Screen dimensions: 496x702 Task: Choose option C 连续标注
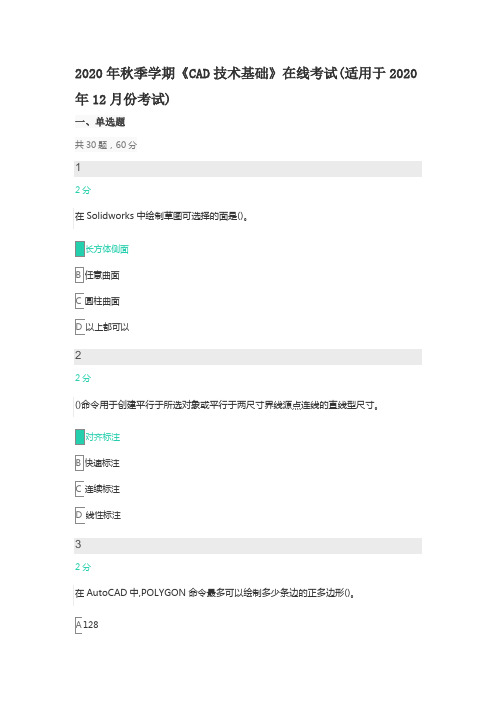click(x=97, y=489)
